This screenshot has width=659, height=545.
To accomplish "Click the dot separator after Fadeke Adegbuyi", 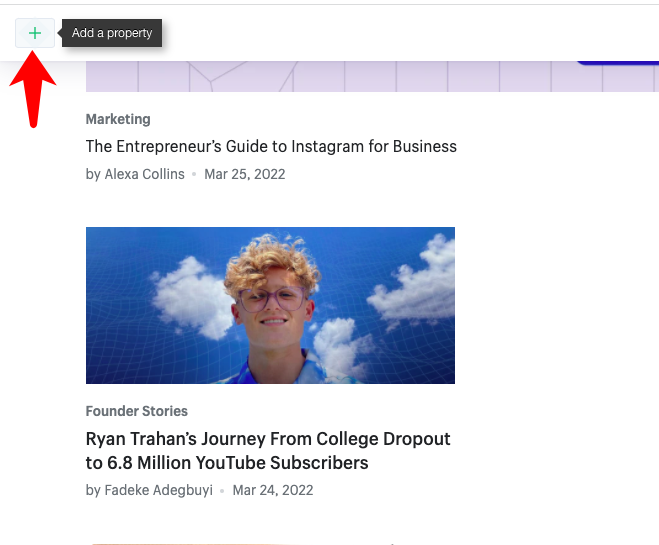I will click(x=223, y=490).
